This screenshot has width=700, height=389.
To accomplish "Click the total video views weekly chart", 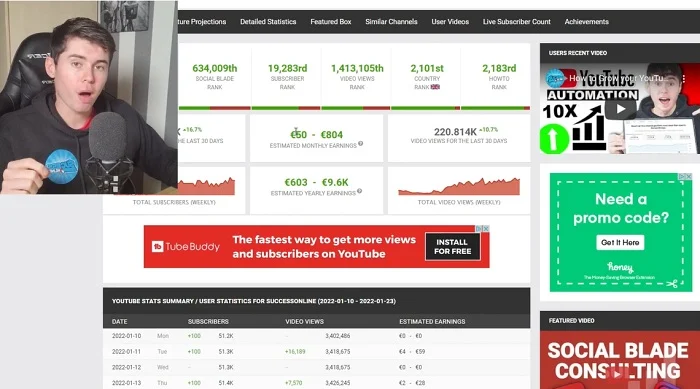I will (x=459, y=186).
